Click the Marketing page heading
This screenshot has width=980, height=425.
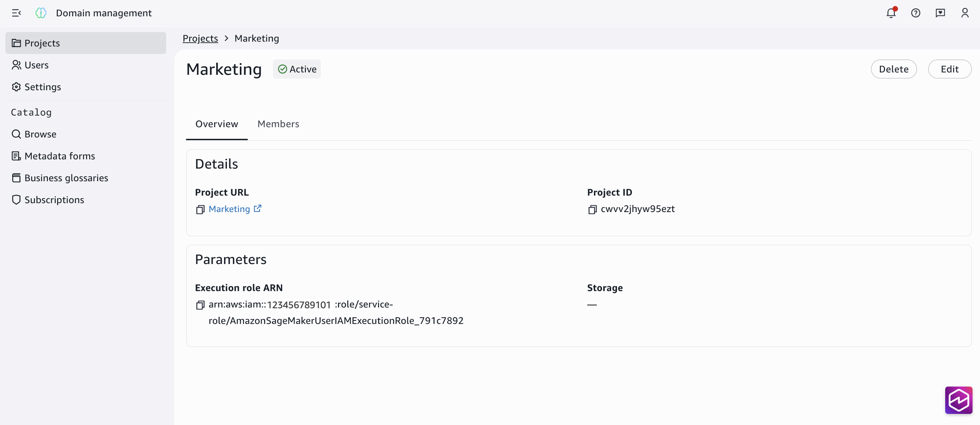tap(224, 69)
